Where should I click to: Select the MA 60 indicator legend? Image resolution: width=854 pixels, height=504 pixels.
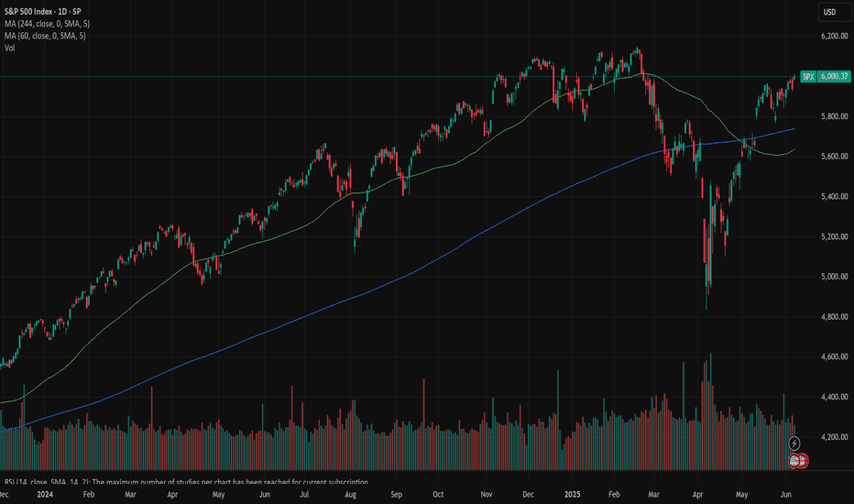click(x=45, y=36)
